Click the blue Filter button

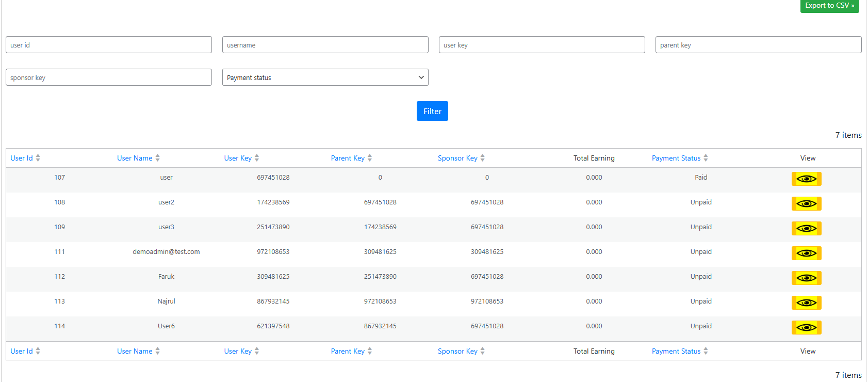tap(432, 111)
